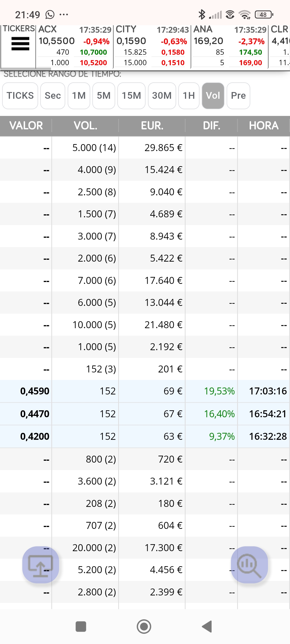Tap the share-screen floating button
This screenshot has width=290, height=644.
(41, 565)
